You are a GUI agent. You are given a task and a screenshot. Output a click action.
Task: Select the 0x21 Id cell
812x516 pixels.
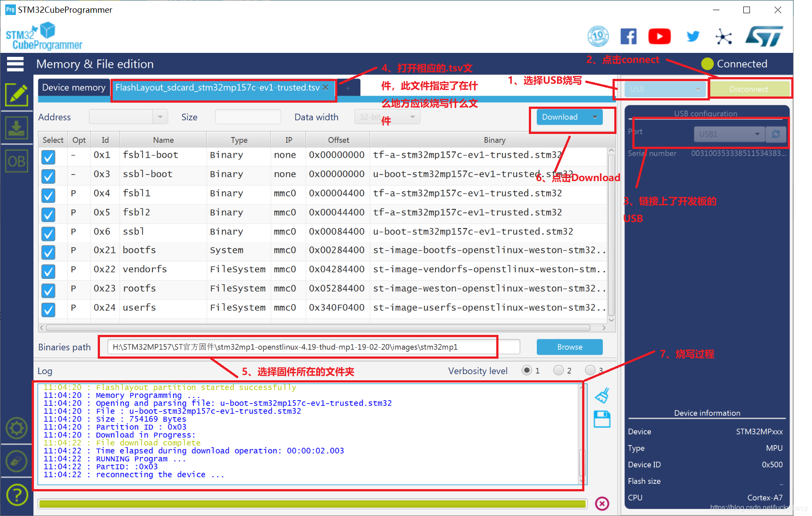[104, 250]
